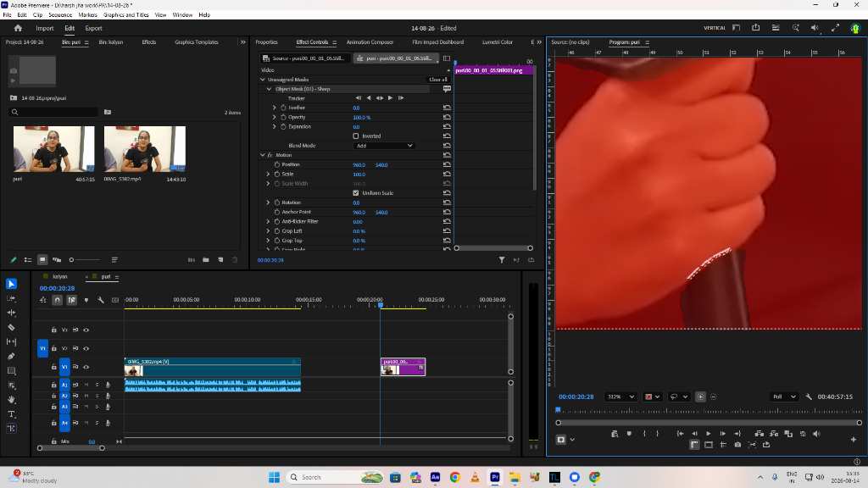The width and height of the screenshot is (868, 488).
Task: Select the Pen tool
Action: pyautogui.click(x=11, y=357)
